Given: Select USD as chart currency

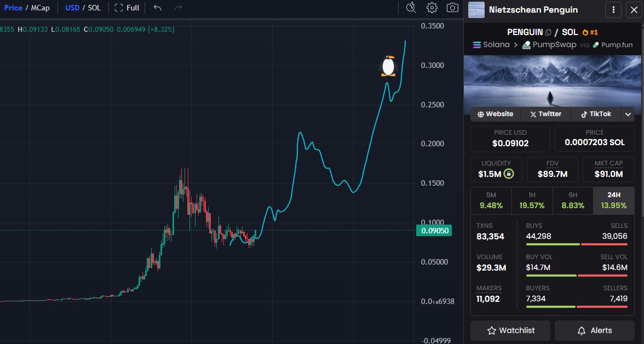Looking at the screenshot, I should pos(73,8).
